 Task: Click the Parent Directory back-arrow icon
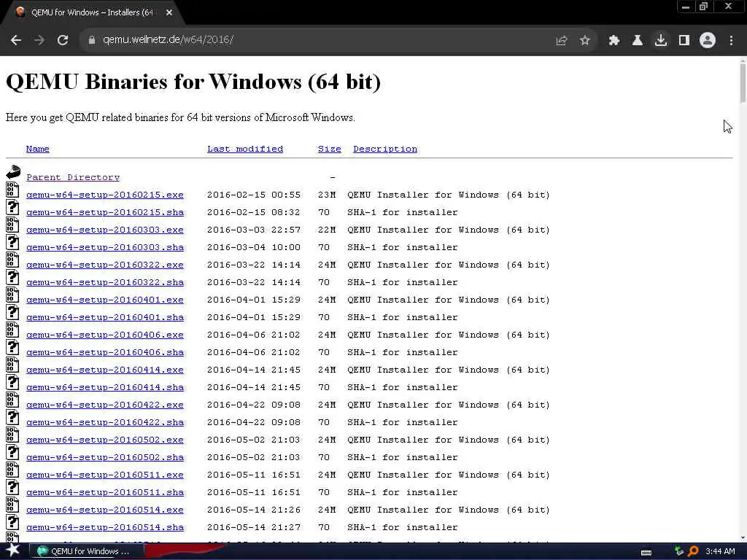click(13, 172)
